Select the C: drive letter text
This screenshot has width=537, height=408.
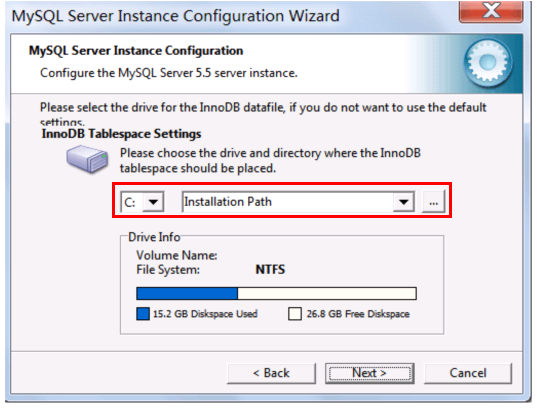pyautogui.click(x=130, y=202)
